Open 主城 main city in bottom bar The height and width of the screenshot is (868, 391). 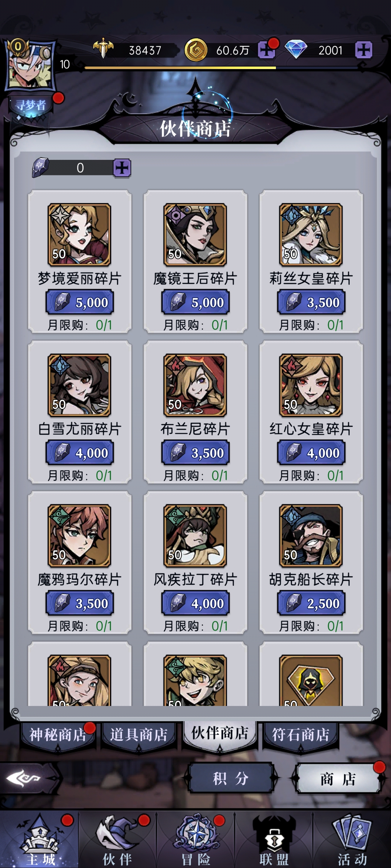click(x=39, y=839)
